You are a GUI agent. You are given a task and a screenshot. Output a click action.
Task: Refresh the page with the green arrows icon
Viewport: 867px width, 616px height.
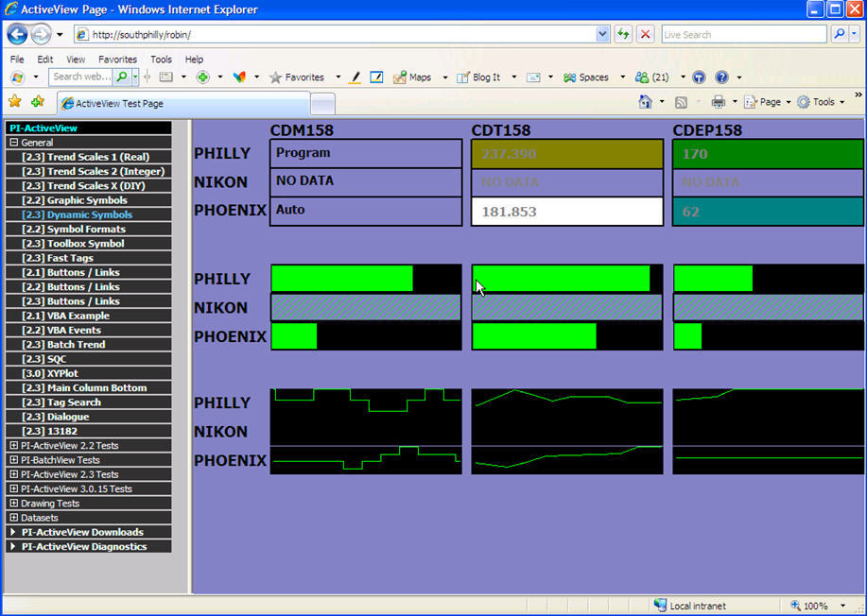[x=624, y=34]
